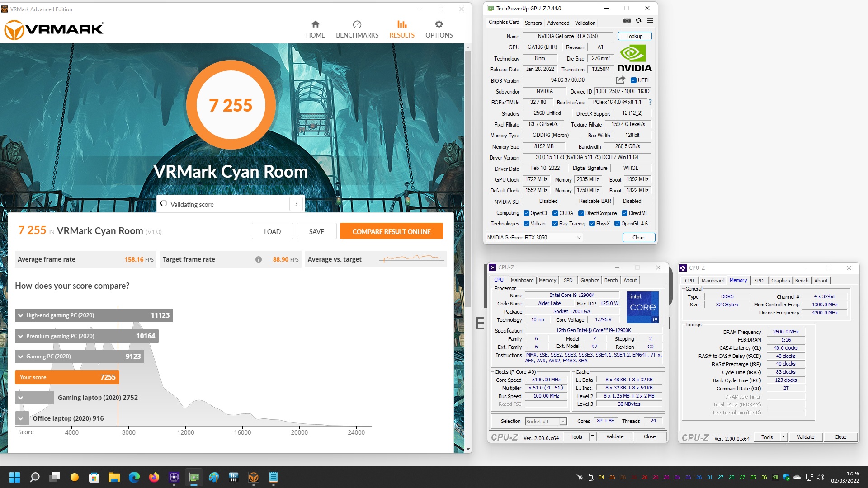Viewport: 868px width, 488px height.
Task: Switch to GPU-Z via its taskbar icon
Action: pyautogui.click(x=194, y=477)
